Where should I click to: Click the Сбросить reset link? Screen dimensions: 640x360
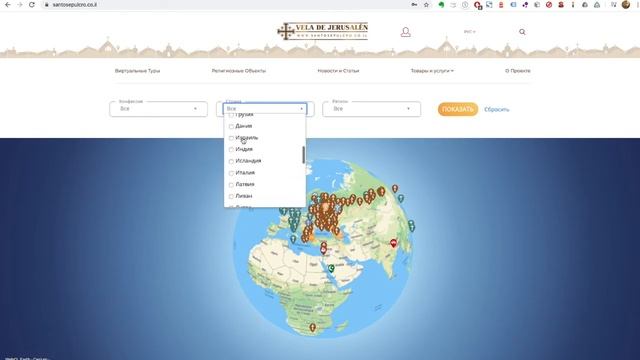pyautogui.click(x=497, y=109)
